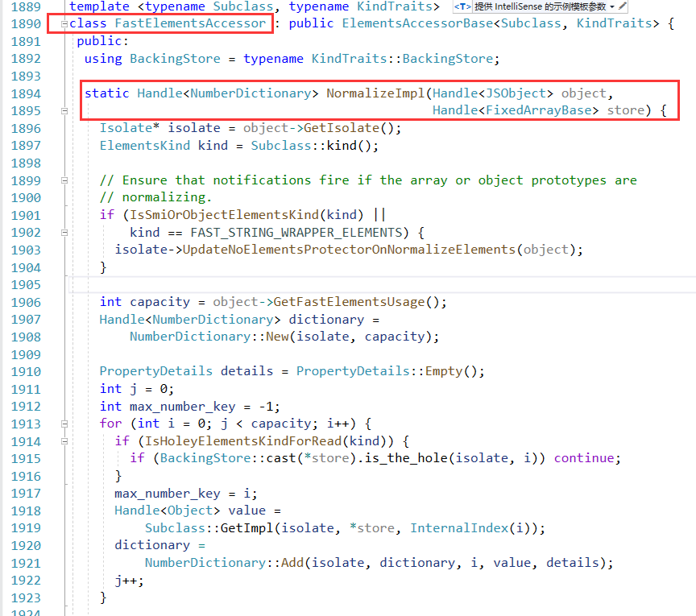This screenshot has height=616, width=696.
Task: Collapse the FastElementsAccessor class at line 1890
Action: click(x=64, y=24)
